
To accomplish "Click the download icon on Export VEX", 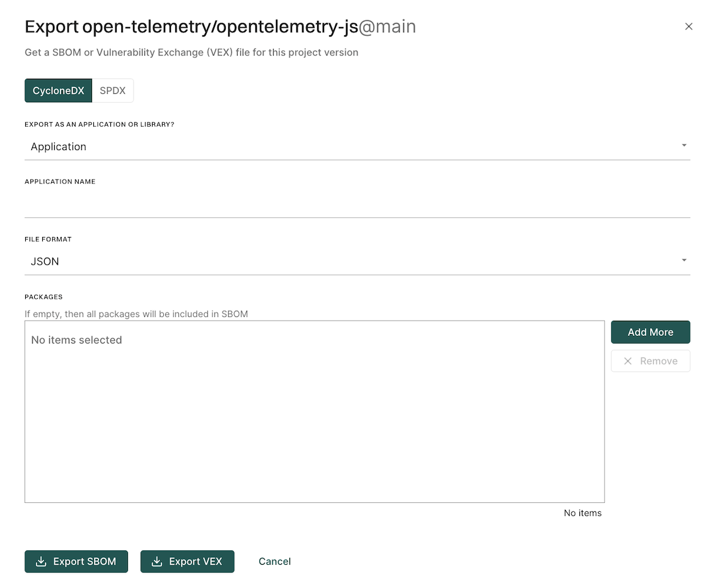I will point(157,562).
